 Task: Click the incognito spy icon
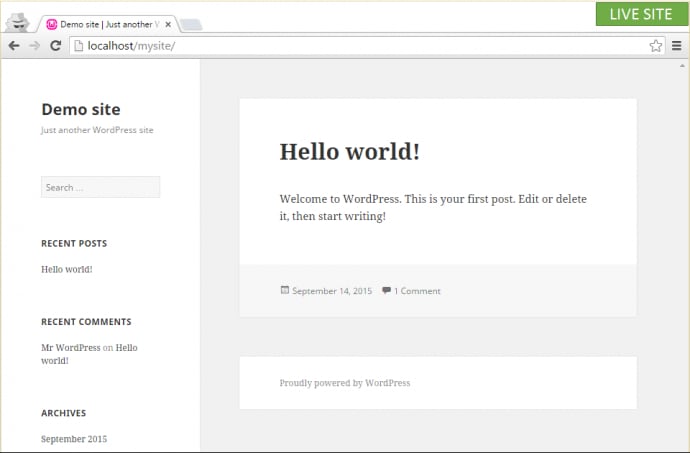point(18,22)
